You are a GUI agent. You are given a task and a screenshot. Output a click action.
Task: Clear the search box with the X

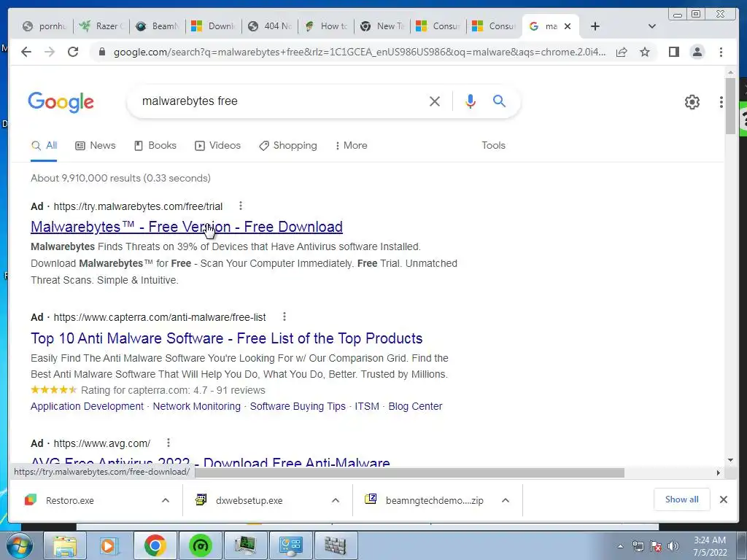(x=435, y=101)
